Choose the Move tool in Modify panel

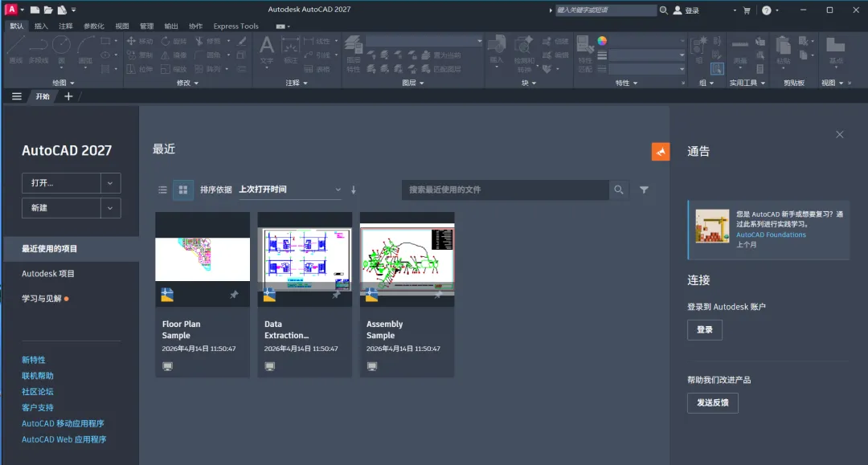pyautogui.click(x=140, y=41)
